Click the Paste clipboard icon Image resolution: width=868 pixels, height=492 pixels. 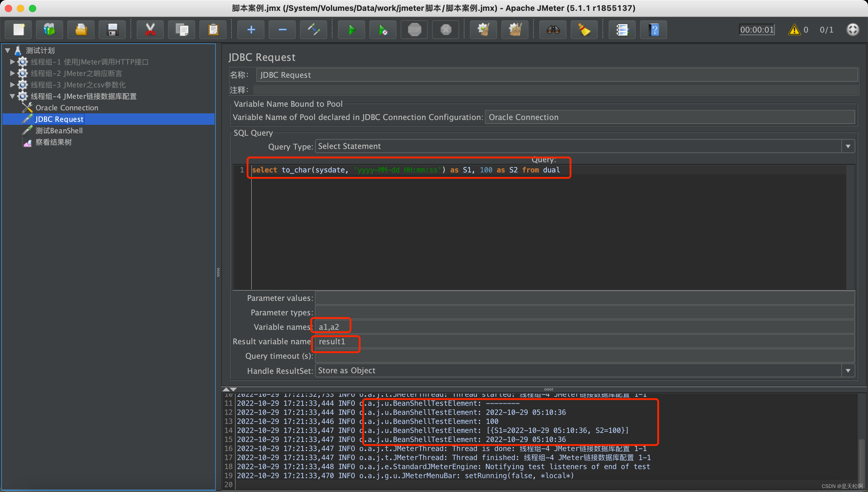(x=213, y=30)
